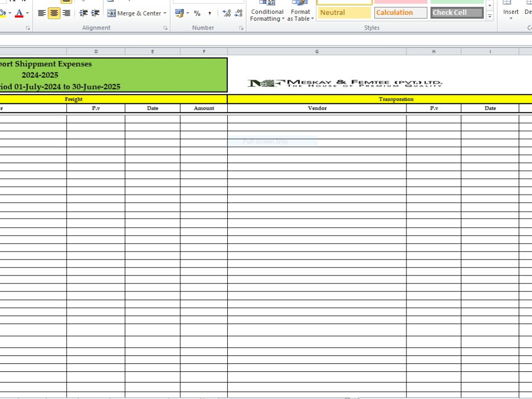Screen dimensions: 532x399
Task: Align text right in the cell
Action: (x=66, y=13)
